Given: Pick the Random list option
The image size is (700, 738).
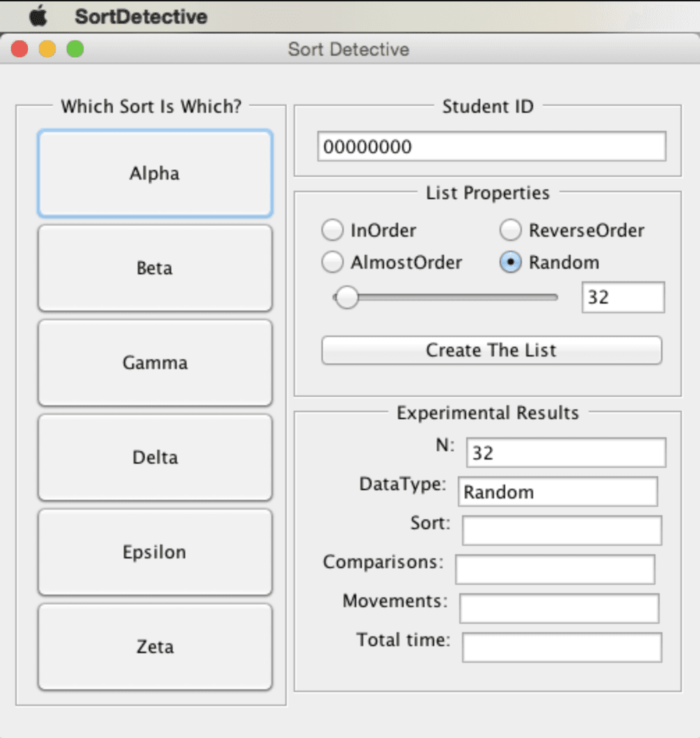Looking at the screenshot, I should pos(511,262).
